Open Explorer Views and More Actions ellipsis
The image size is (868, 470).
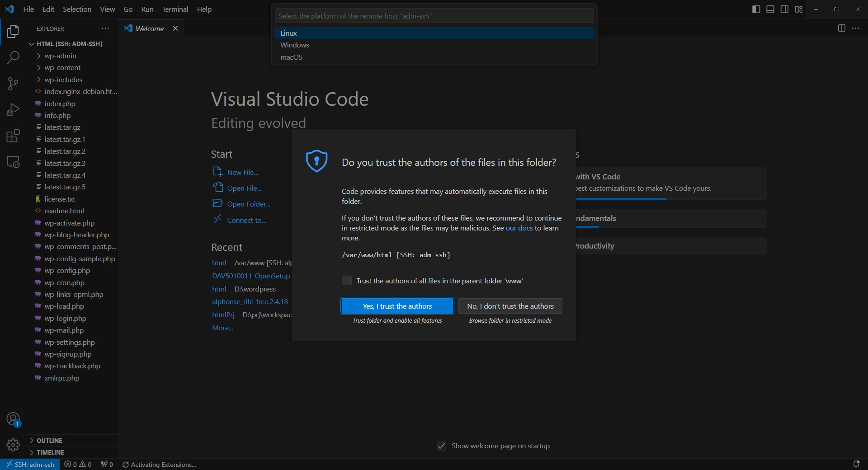click(105, 28)
